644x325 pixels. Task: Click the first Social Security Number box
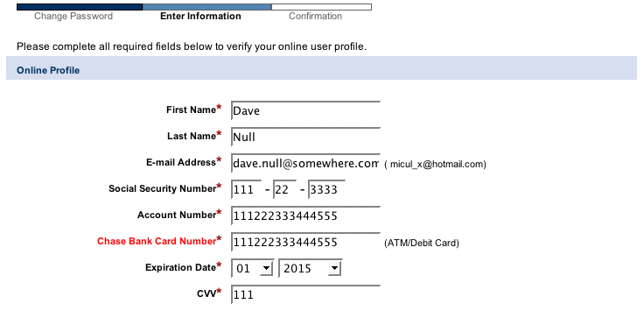[x=247, y=189]
